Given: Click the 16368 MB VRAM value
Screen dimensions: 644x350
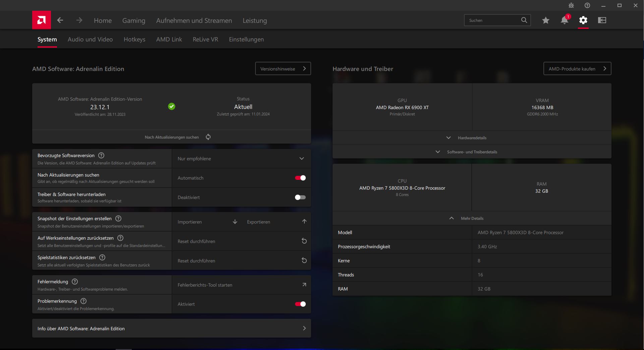Looking at the screenshot, I should (542, 107).
